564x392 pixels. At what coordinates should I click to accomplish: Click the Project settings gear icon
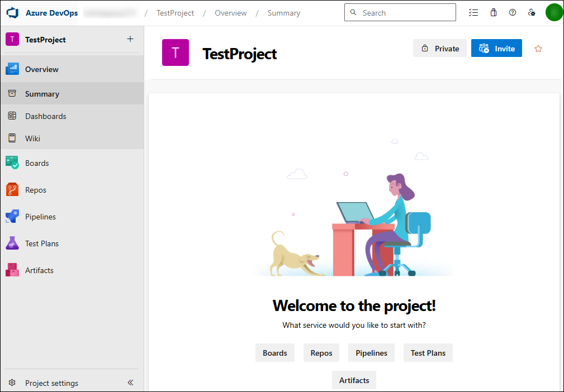click(12, 383)
